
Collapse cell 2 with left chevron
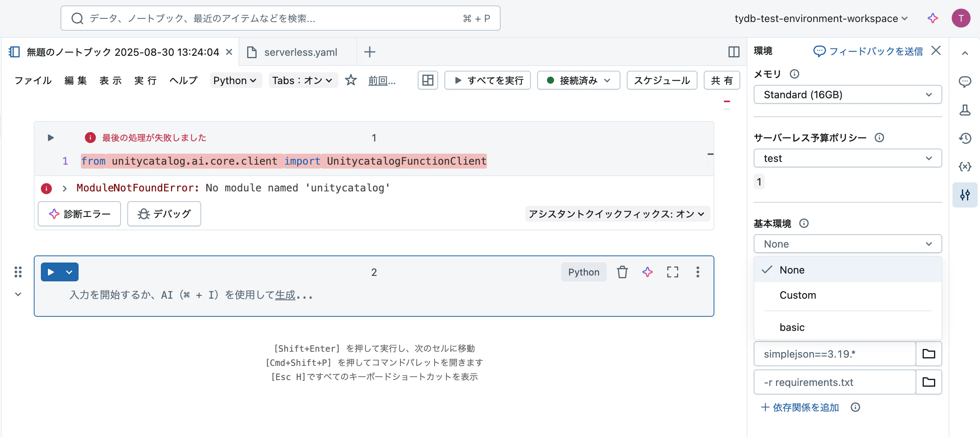coord(18,294)
